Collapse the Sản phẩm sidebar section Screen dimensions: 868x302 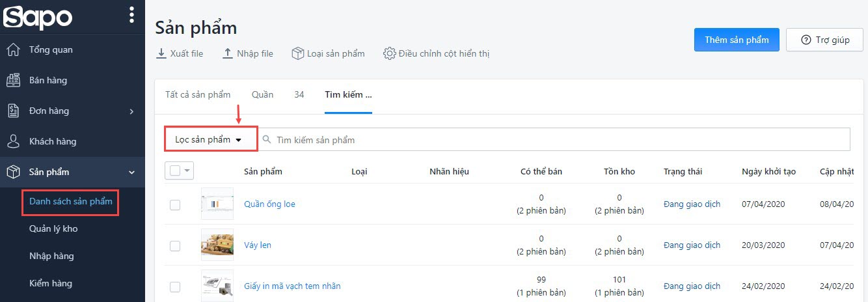point(131,172)
